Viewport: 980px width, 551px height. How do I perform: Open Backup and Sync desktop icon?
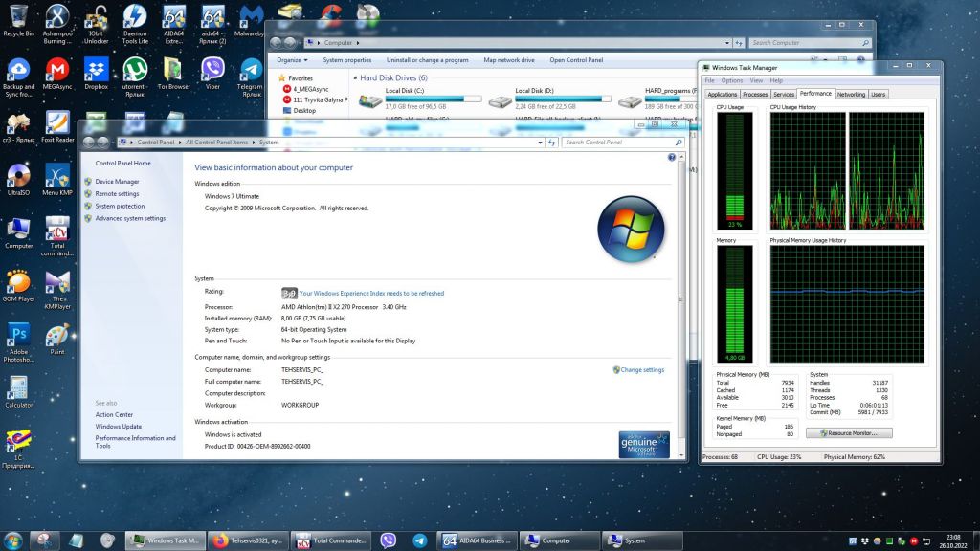pos(18,77)
